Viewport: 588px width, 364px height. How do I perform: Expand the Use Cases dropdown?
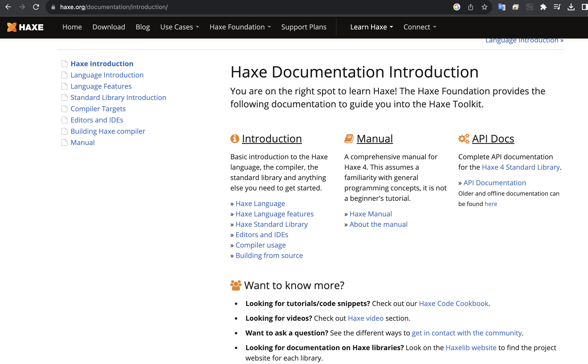pyautogui.click(x=179, y=27)
